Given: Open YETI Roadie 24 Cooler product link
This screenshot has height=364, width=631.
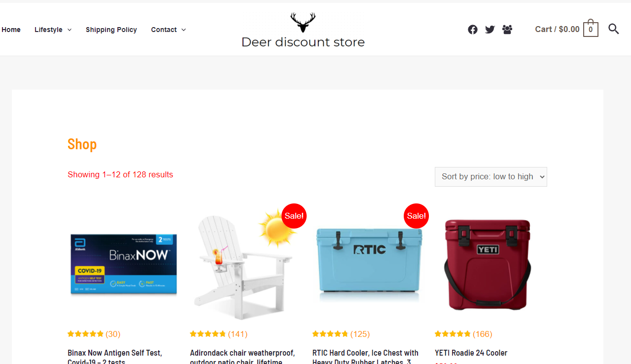Looking at the screenshot, I should coord(471,353).
